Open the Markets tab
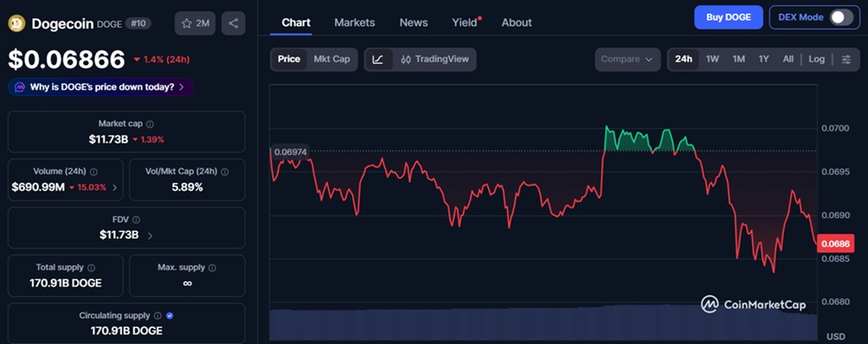This screenshot has width=868, height=344. coord(354,23)
